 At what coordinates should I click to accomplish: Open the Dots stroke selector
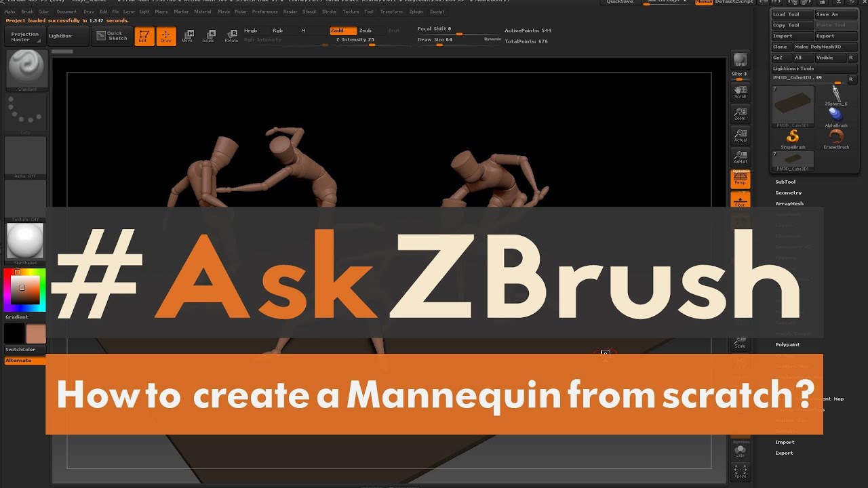(x=26, y=114)
